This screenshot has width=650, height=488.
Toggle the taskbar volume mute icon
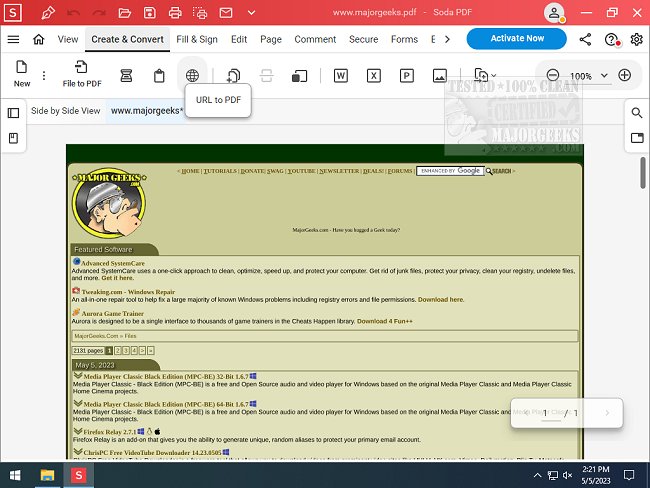point(568,476)
